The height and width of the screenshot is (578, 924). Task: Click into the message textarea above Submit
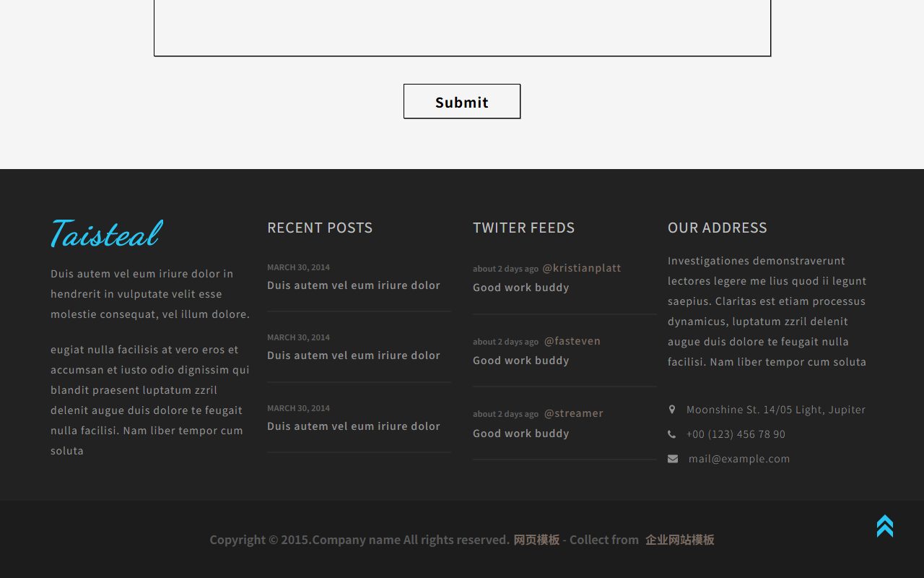pos(462,27)
